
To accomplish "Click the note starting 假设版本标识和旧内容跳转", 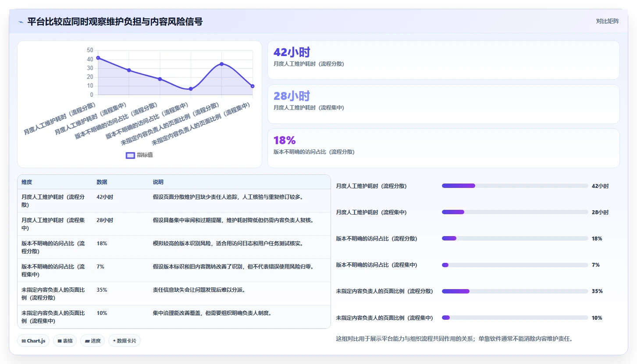I will click(x=233, y=267).
